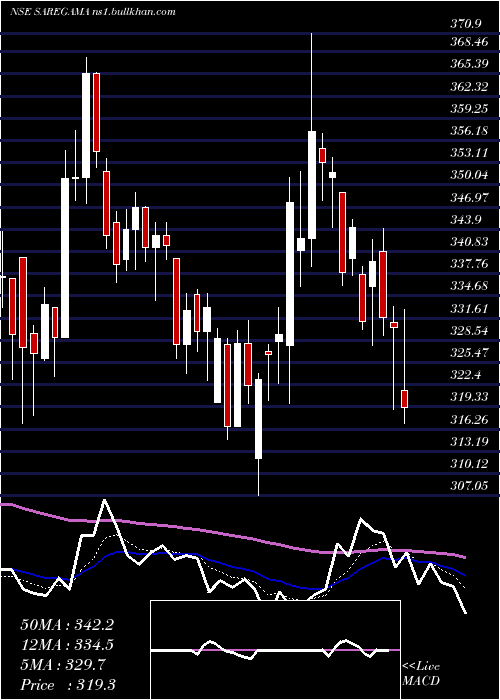Click the last red candlestick near 319.33
The height and width of the screenshot is (700, 500).
(404, 399)
